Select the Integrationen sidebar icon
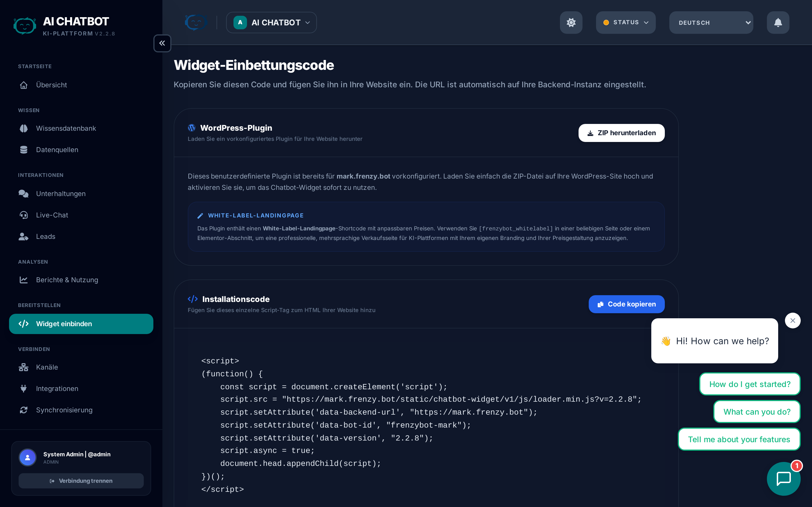Viewport: 812px width, 507px height. (x=57, y=388)
